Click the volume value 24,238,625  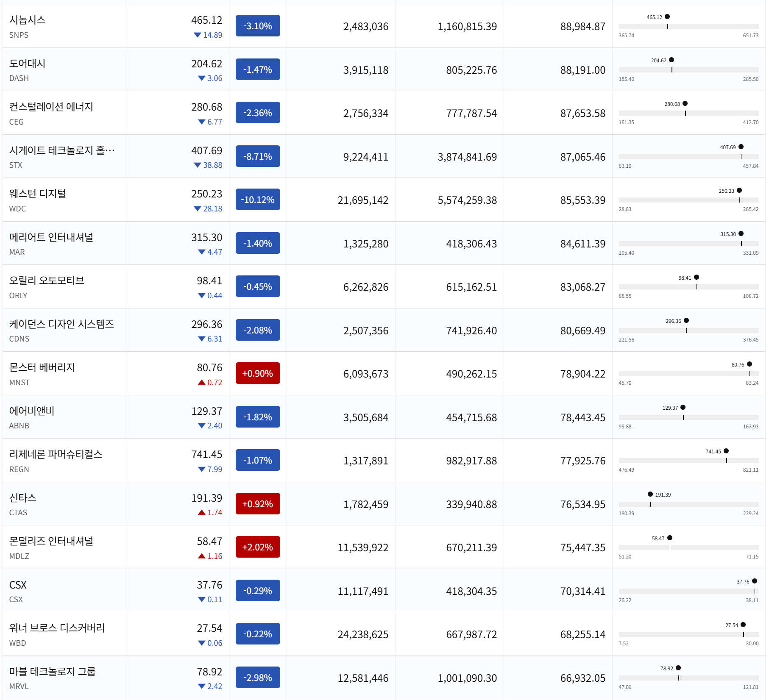363,634
